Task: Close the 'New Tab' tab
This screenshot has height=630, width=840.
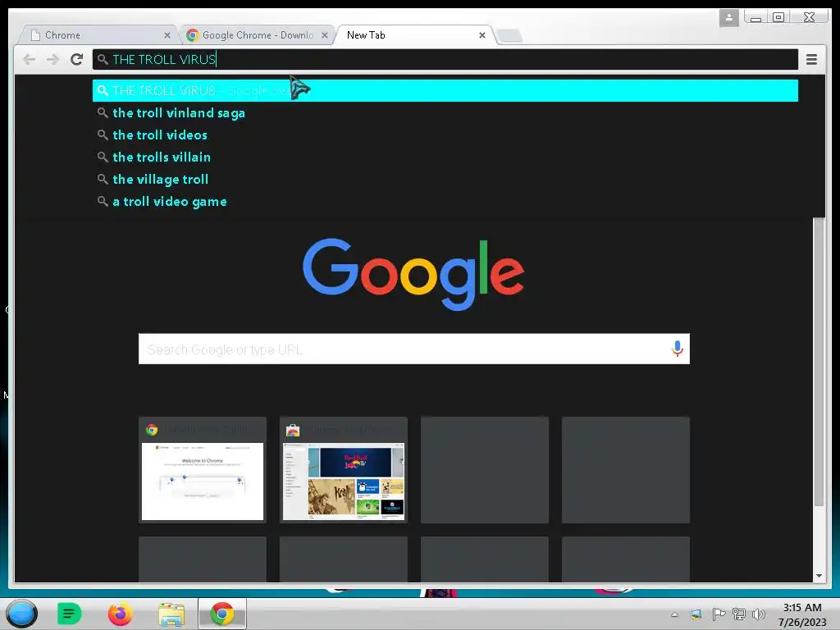Action: click(x=482, y=35)
